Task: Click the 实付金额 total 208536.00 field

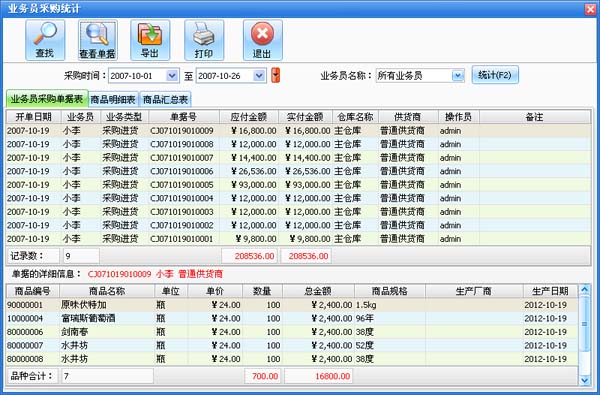Action: tap(306, 256)
